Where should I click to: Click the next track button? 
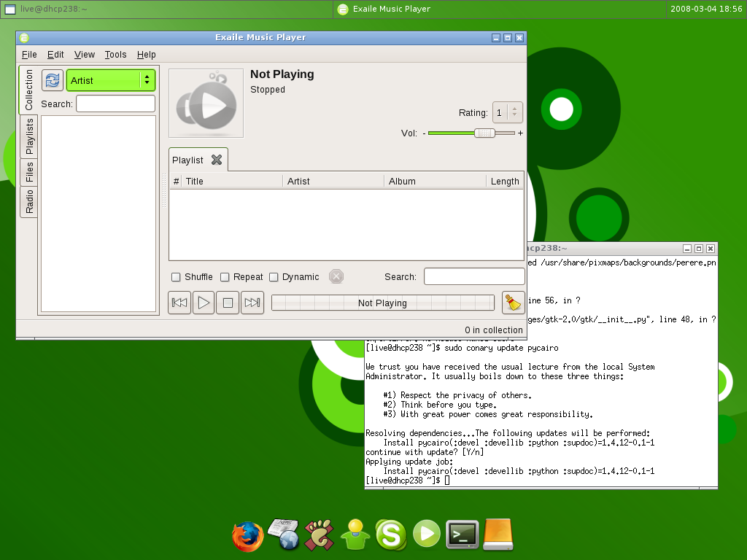pos(252,303)
